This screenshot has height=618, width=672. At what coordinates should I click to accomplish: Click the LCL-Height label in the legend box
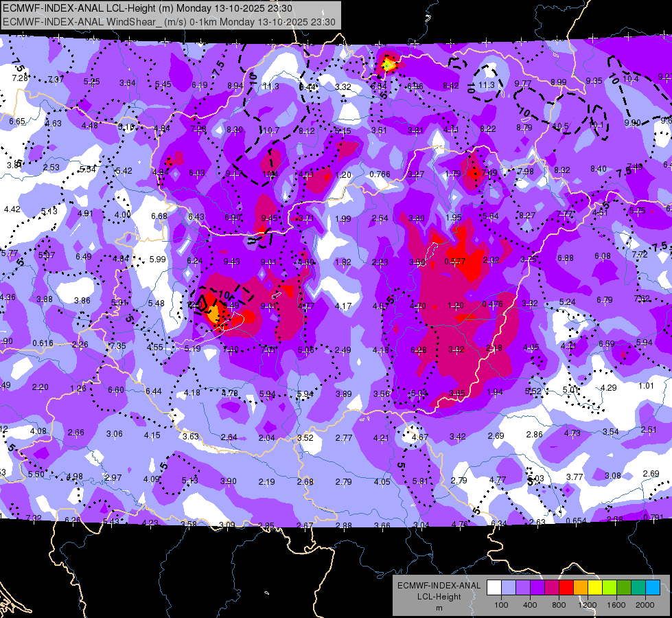(x=439, y=596)
